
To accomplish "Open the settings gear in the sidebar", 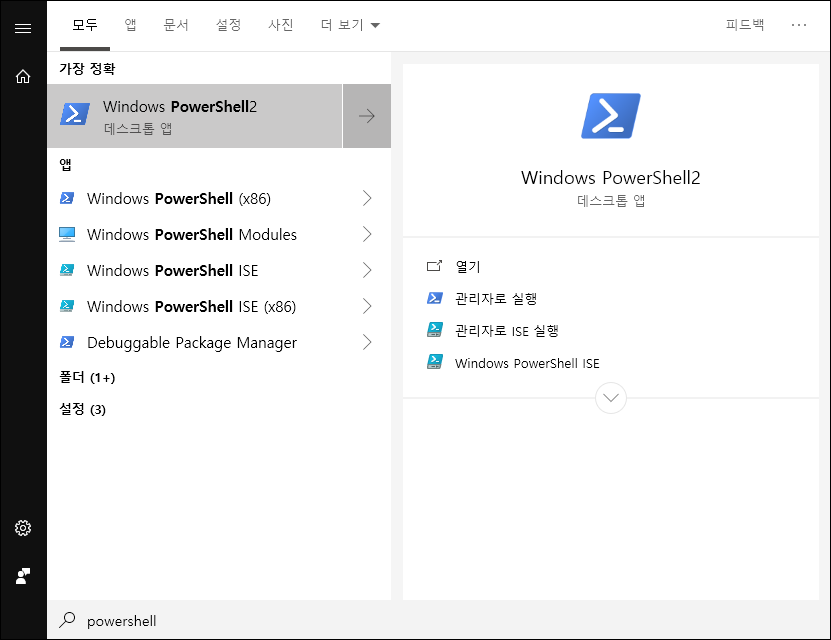I will click(x=23, y=528).
